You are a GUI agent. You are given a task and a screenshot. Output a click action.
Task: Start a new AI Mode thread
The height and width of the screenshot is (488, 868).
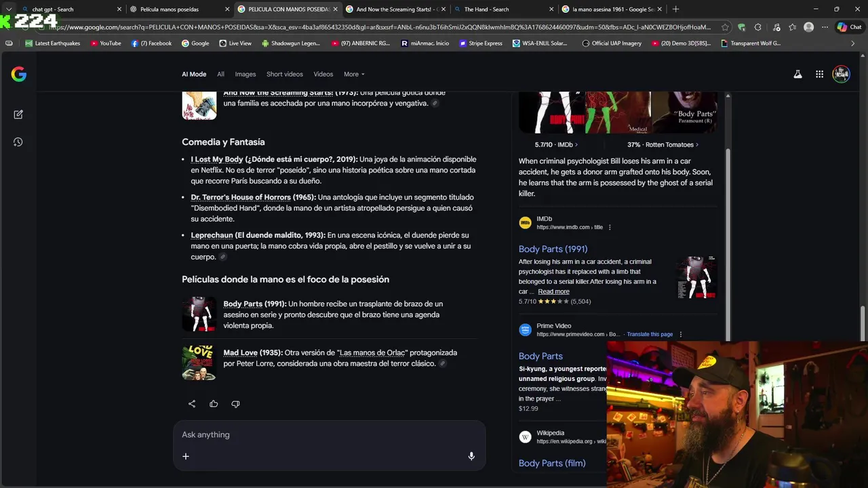18,115
